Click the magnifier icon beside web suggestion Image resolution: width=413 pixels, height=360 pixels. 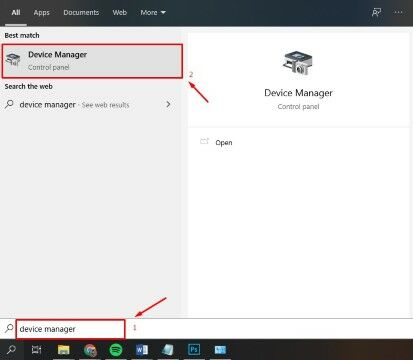pyautogui.click(x=9, y=104)
